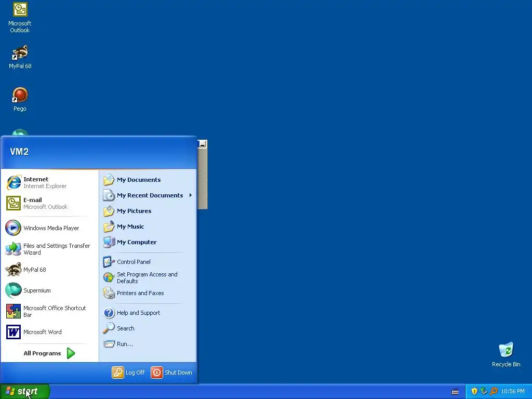Open Set Program Access and Defaults
This screenshot has height=399, width=532.
(x=148, y=277)
